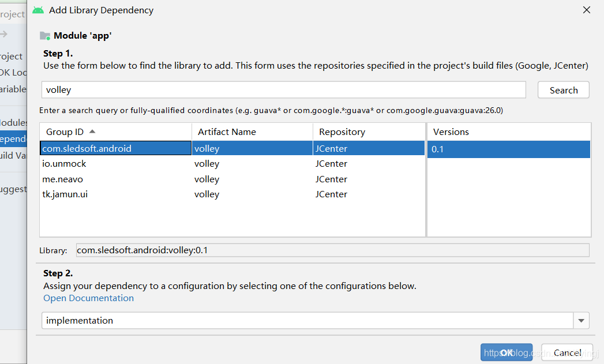Image resolution: width=604 pixels, height=364 pixels.
Task: Close the Add Library Dependency dialog
Action: coord(587,10)
